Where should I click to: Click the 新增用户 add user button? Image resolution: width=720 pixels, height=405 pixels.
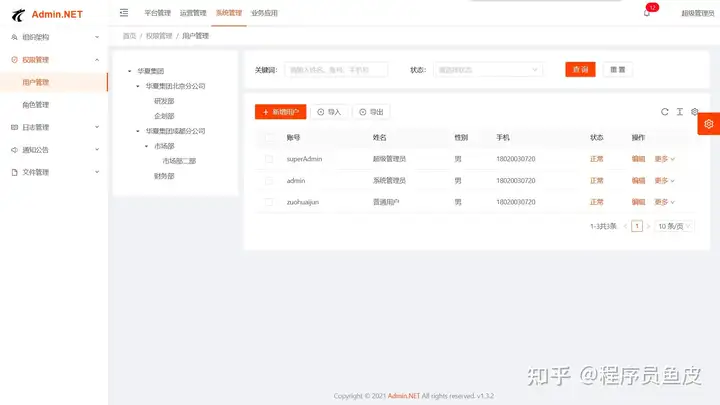(281, 112)
